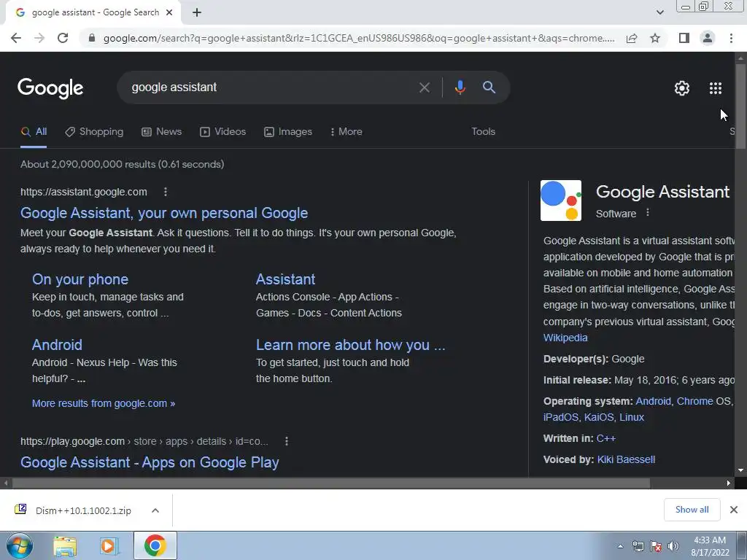Click the Google logo

click(50, 88)
